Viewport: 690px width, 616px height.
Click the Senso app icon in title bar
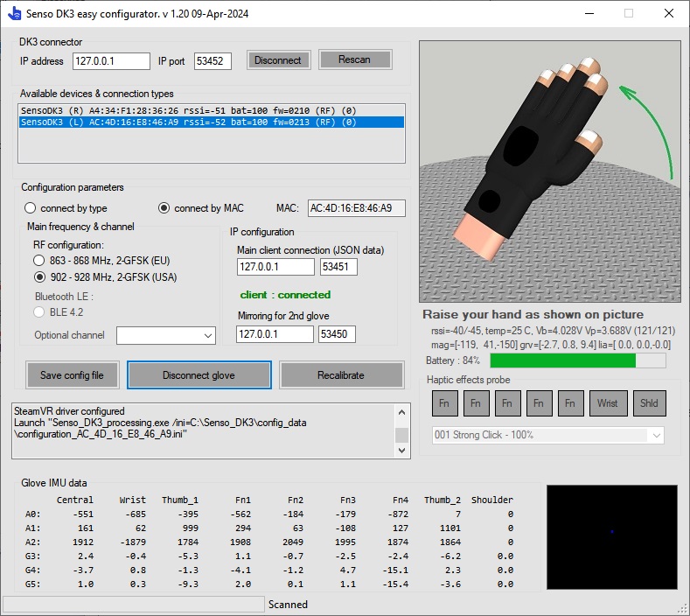pyautogui.click(x=14, y=14)
